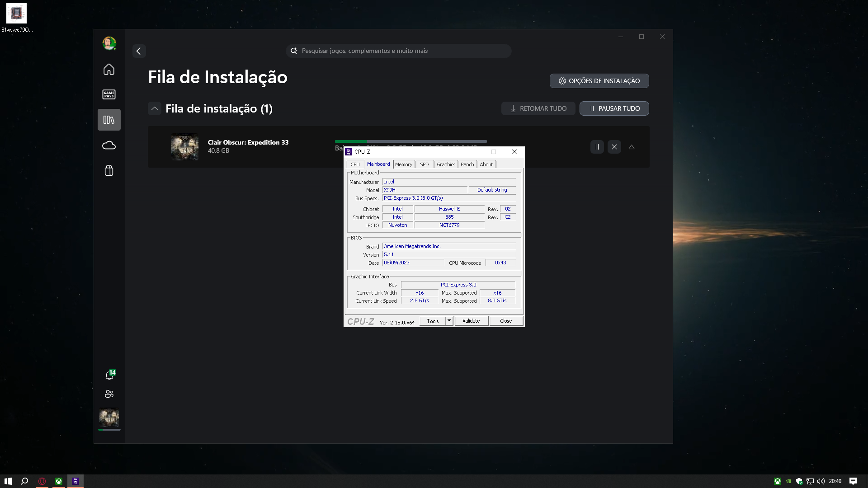Click the Default string field
This screenshot has width=868, height=488.
pos(492,190)
